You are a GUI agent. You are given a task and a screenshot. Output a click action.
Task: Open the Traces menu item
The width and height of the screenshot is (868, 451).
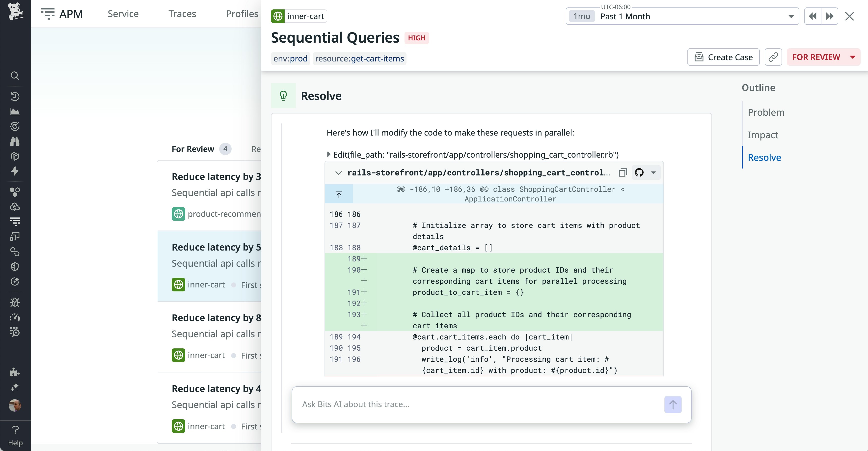tap(182, 14)
